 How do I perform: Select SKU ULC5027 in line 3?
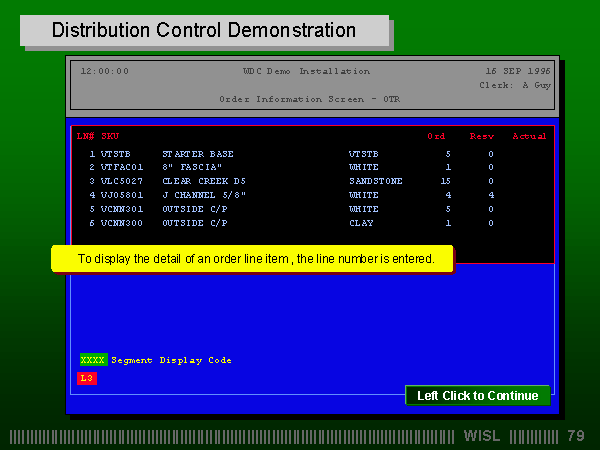[122, 181]
